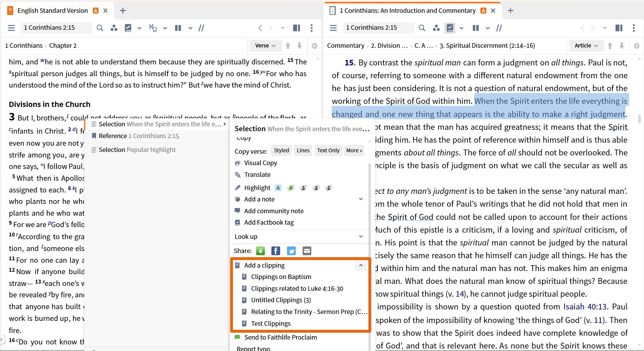Show more copy options with More »

(x=354, y=151)
